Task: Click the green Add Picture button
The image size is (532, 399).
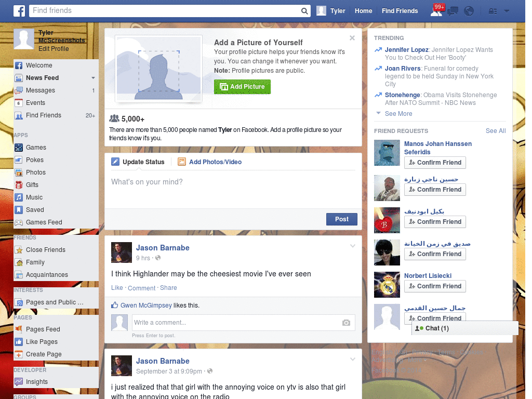Action: (x=242, y=87)
